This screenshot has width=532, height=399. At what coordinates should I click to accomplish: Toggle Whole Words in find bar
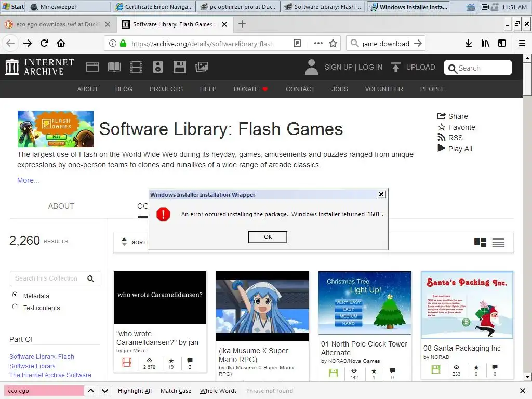pos(218,391)
